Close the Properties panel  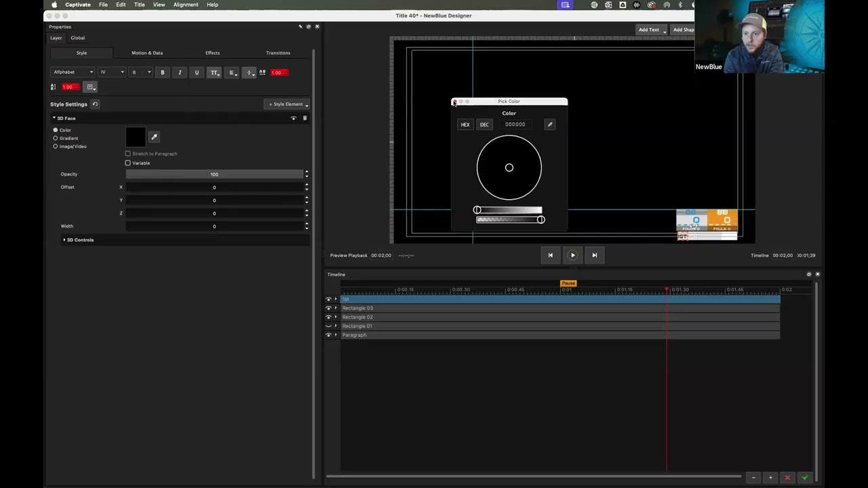[x=317, y=26]
